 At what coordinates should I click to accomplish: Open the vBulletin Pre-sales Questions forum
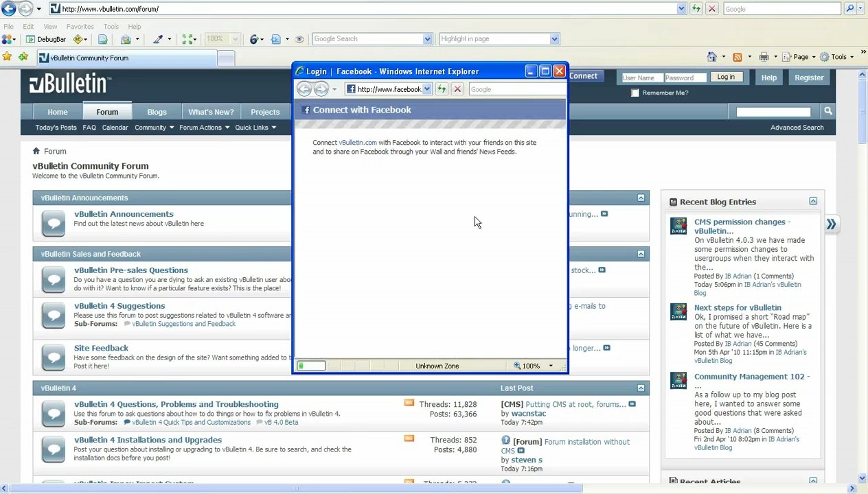[131, 270]
